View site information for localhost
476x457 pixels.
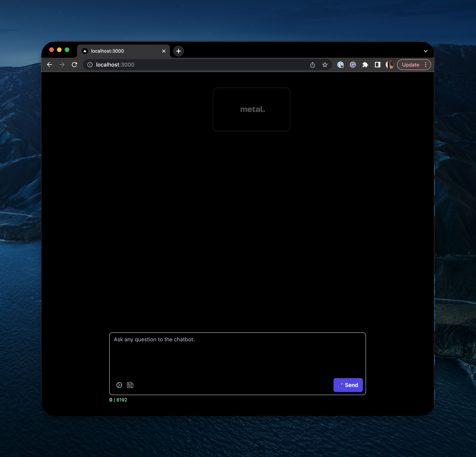pyautogui.click(x=90, y=65)
